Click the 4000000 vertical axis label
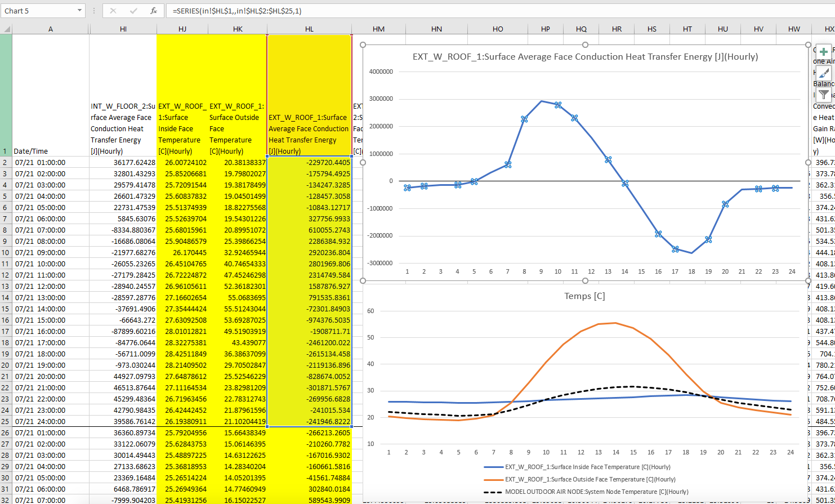The height and width of the screenshot is (504, 835). (381, 72)
